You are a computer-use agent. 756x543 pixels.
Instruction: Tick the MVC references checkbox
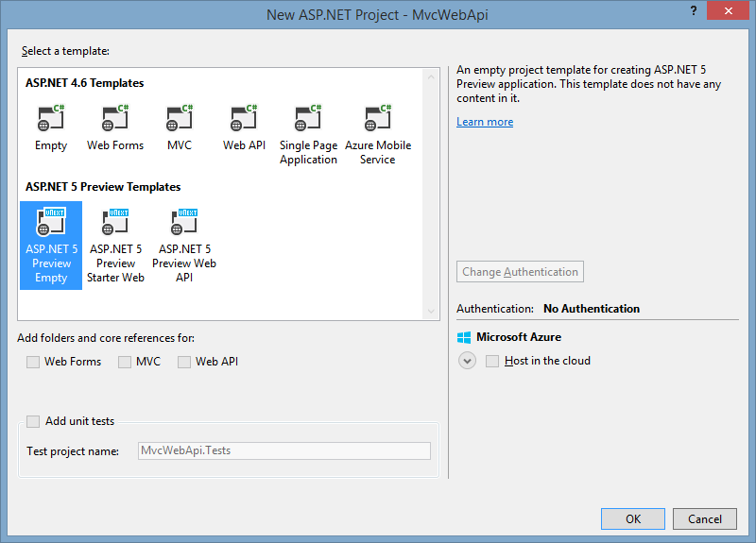(x=125, y=362)
